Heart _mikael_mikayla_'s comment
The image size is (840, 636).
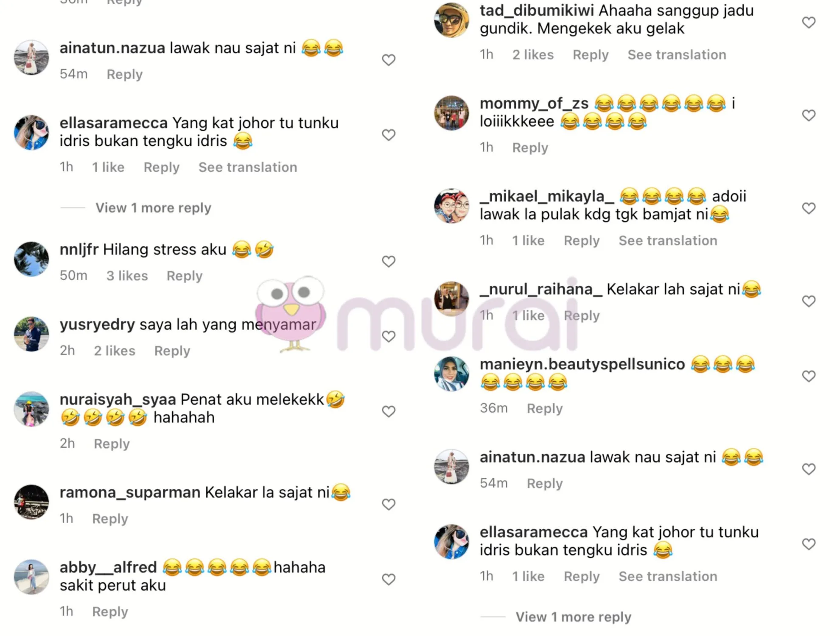pyautogui.click(x=809, y=209)
